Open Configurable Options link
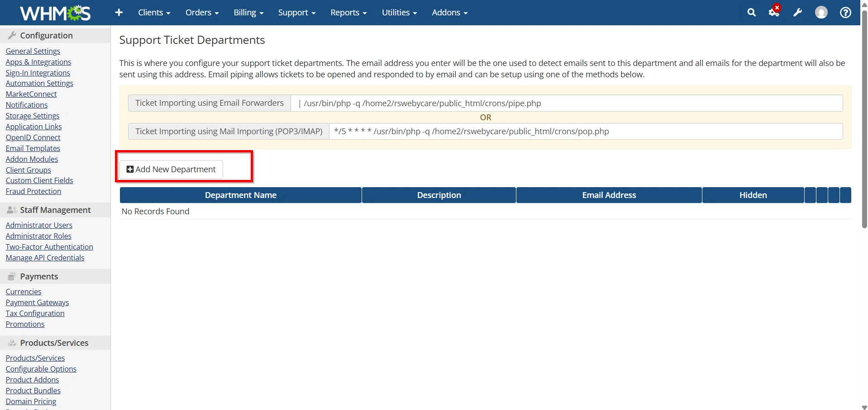The image size is (868, 410). coord(41,369)
